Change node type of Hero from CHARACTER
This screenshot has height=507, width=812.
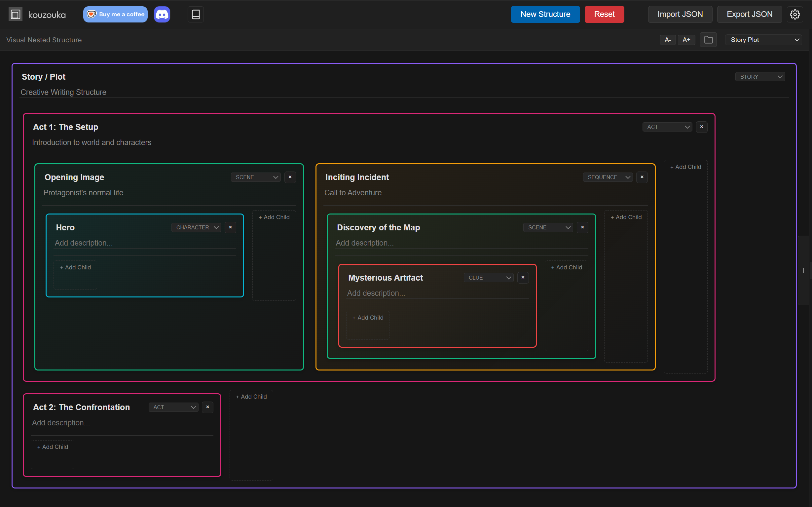tap(196, 227)
